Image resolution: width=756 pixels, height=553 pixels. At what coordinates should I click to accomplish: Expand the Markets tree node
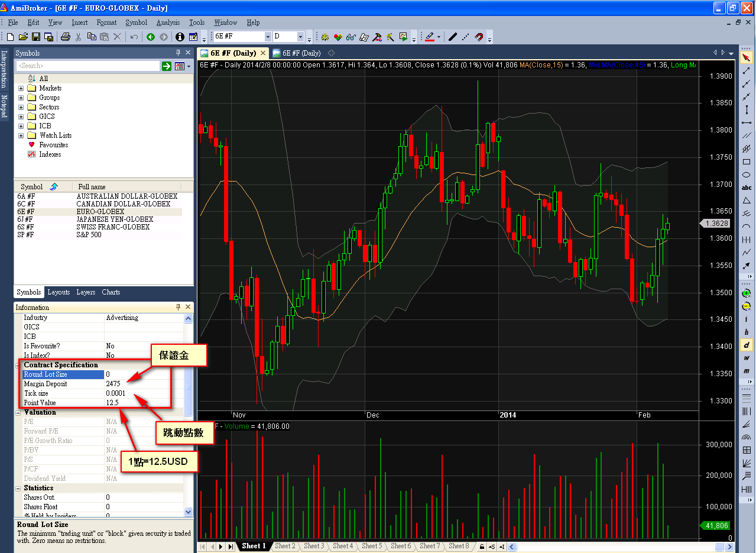21,88
